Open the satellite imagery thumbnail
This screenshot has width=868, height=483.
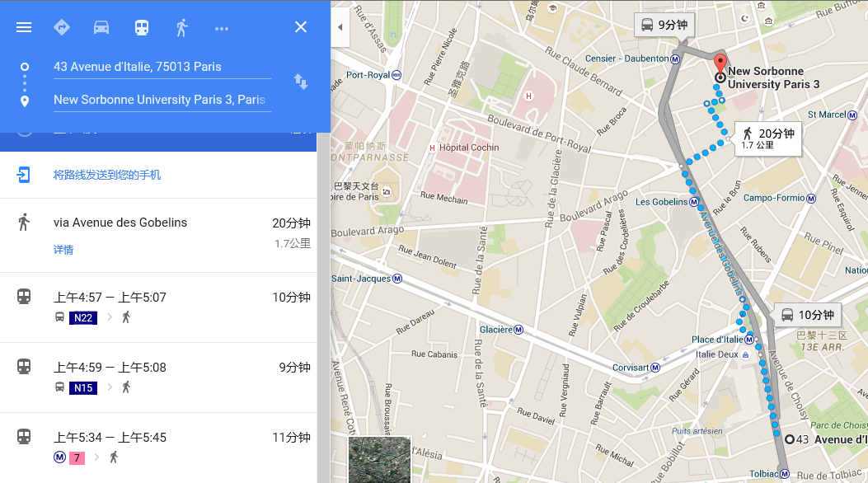(x=380, y=460)
